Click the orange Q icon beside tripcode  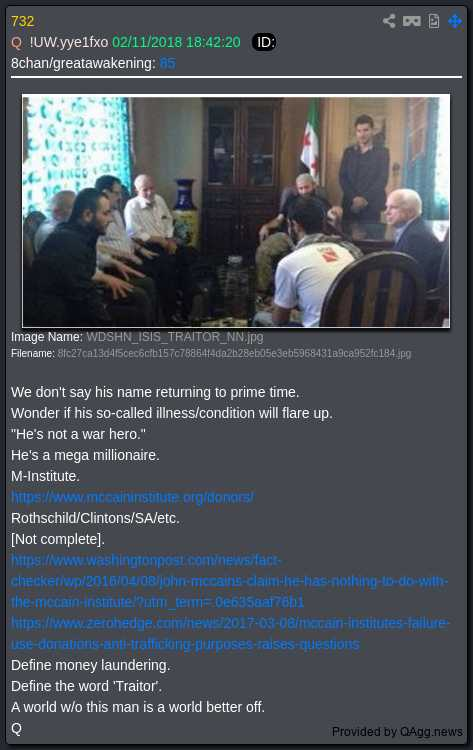coord(16,43)
